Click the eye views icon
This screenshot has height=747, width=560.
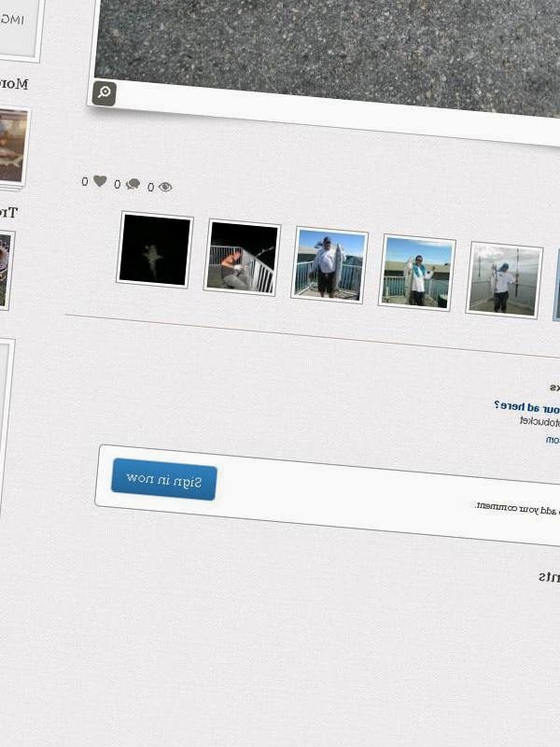click(x=165, y=187)
